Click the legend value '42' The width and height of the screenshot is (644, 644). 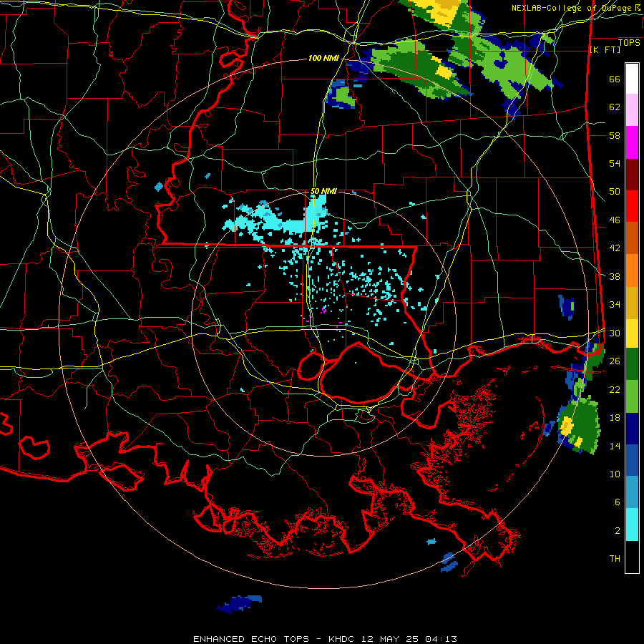(615, 248)
